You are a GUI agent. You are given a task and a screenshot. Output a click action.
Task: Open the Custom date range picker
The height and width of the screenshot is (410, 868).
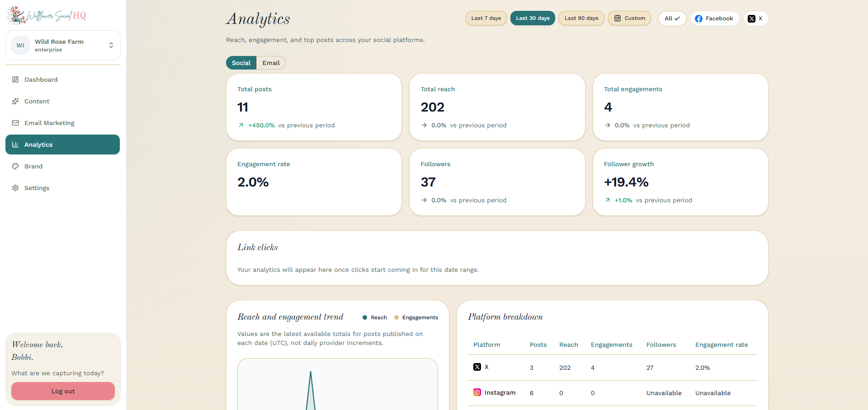pos(629,18)
